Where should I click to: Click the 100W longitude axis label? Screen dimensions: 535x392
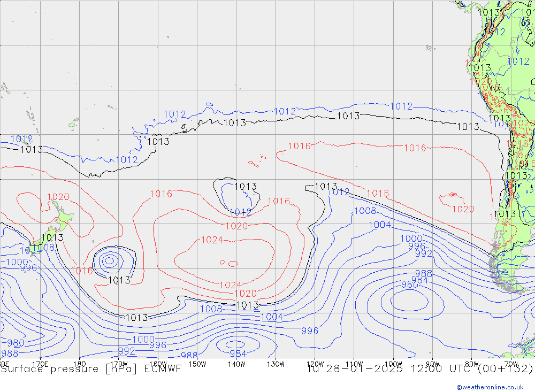(x=393, y=364)
